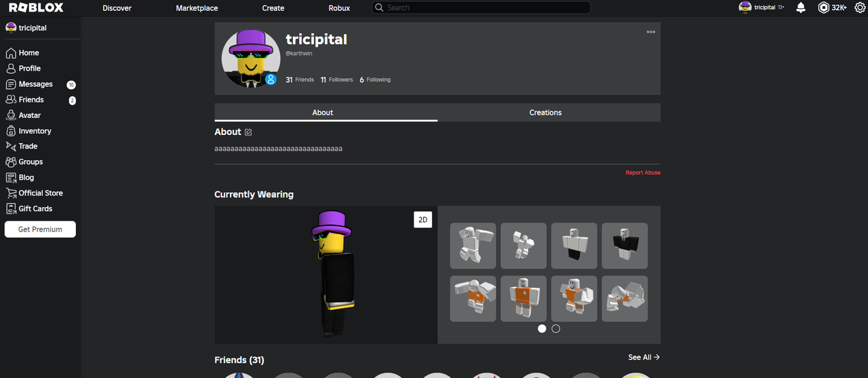Open Robux in top navigation
The height and width of the screenshot is (378, 868).
(339, 8)
